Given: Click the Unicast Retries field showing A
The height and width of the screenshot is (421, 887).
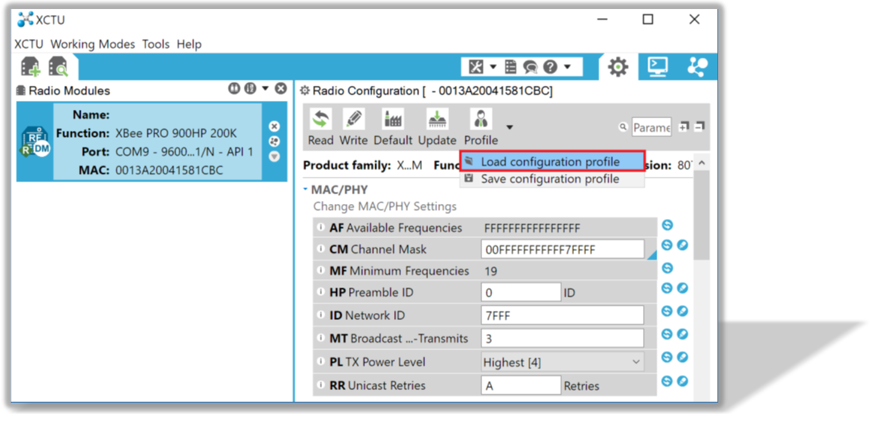Looking at the screenshot, I should tap(521, 385).
